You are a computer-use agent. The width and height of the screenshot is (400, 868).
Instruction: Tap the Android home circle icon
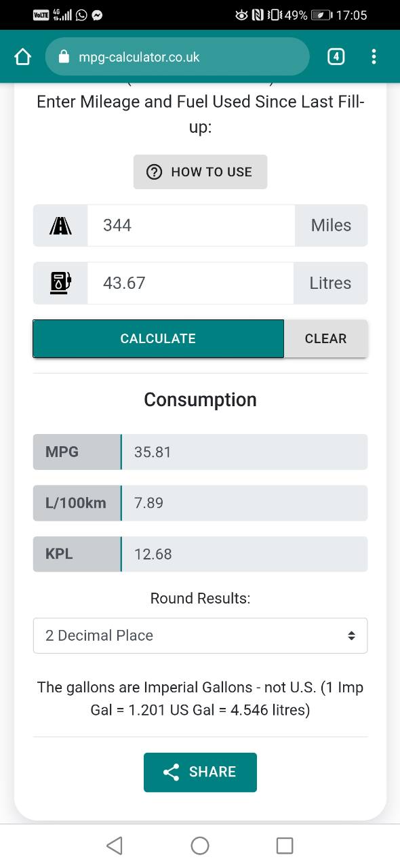(200, 845)
